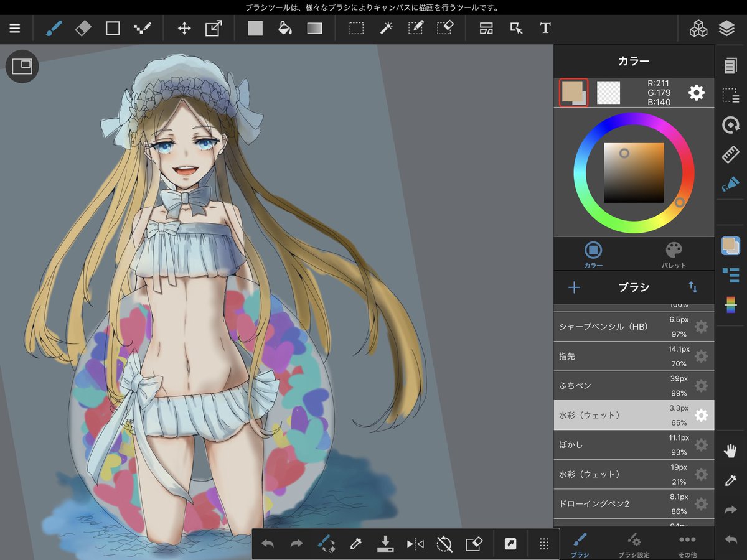This screenshot has width=747, height=560.
Task: Select the Selection eraser tool
Action: point(445,29)
